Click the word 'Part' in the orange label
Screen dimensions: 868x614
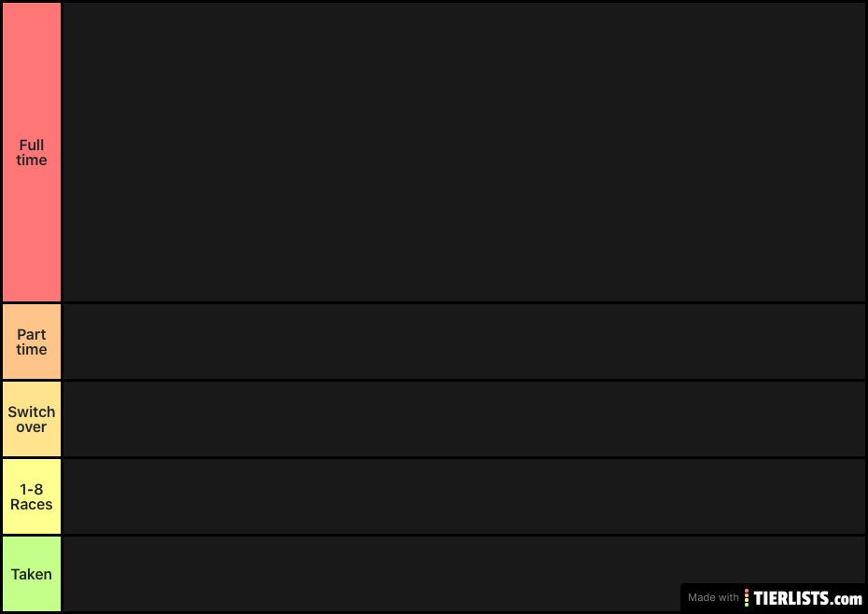click(x=32, y=334)
